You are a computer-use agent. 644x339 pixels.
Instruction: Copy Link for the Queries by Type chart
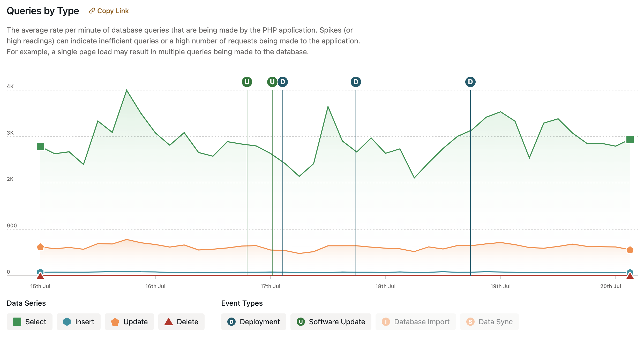(x=108, y=11)
